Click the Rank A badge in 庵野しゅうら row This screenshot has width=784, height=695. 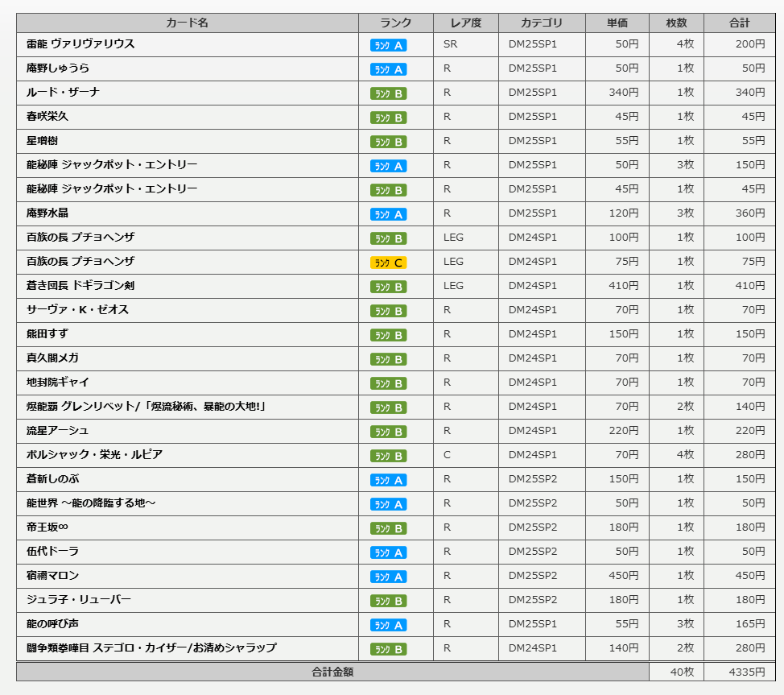(x=389, y=69)
